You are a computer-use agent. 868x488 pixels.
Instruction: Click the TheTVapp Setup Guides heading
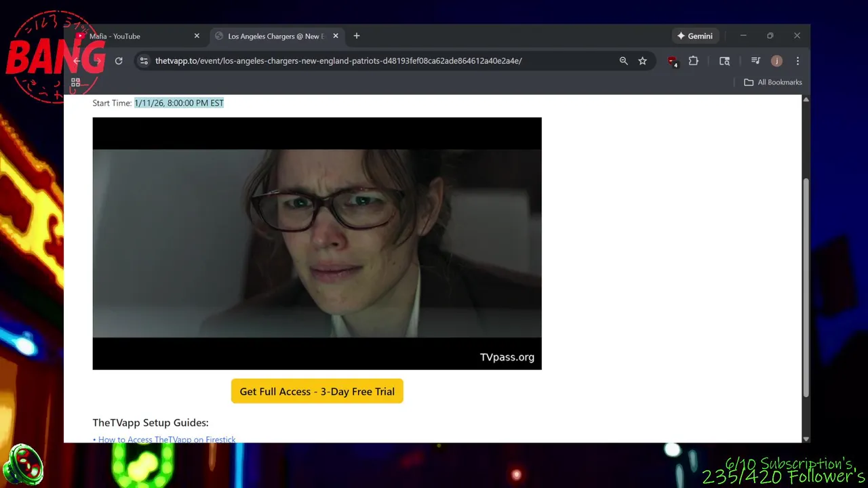point(151,422)
